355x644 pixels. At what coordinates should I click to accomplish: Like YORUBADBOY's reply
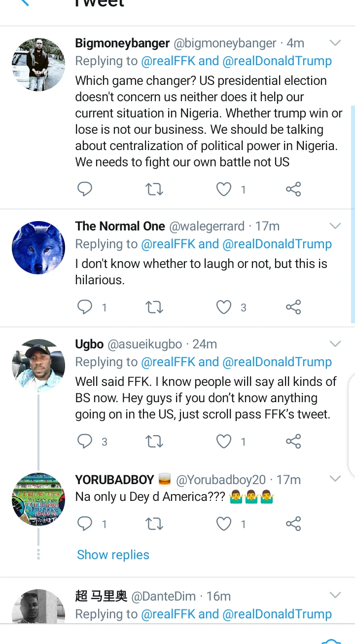(x=224, y=524)
